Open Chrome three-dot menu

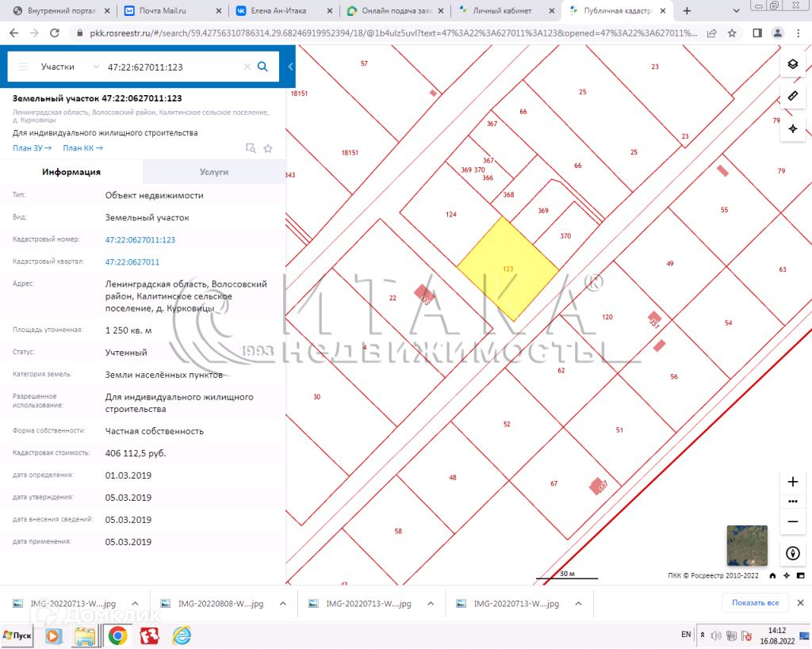pyautogui.click(x=798, y=33)
